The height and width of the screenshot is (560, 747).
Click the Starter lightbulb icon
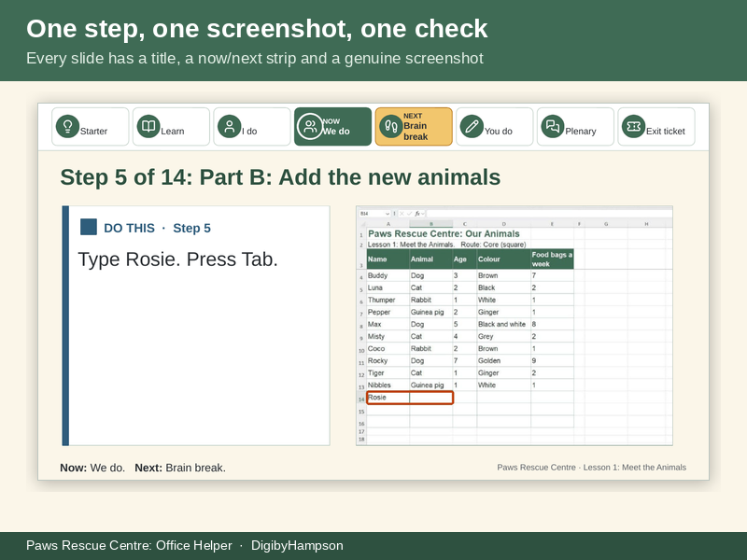coord(67,126)
